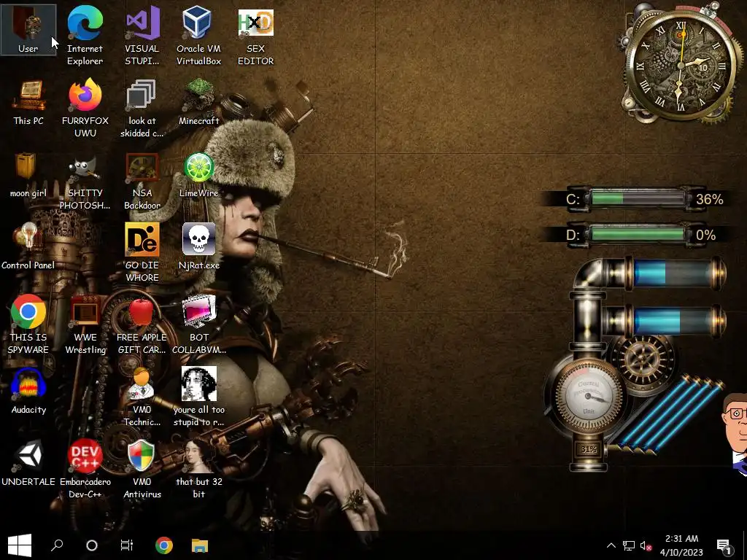Click the round CPU gauge widget
747x560 pixels.
click(589, 397)
